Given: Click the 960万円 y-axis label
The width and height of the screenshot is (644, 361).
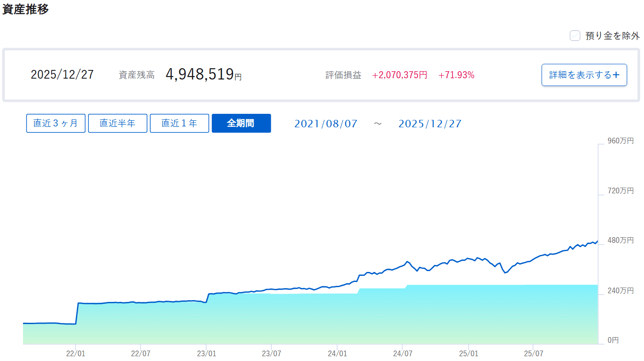Looking at the screenshot, I should [620, 141].
